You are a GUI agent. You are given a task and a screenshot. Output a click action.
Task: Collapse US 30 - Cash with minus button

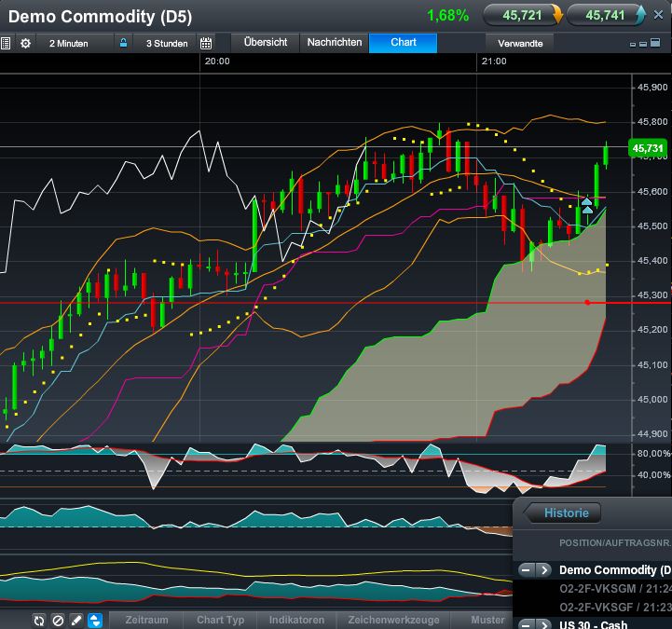(x=526, y=624)
